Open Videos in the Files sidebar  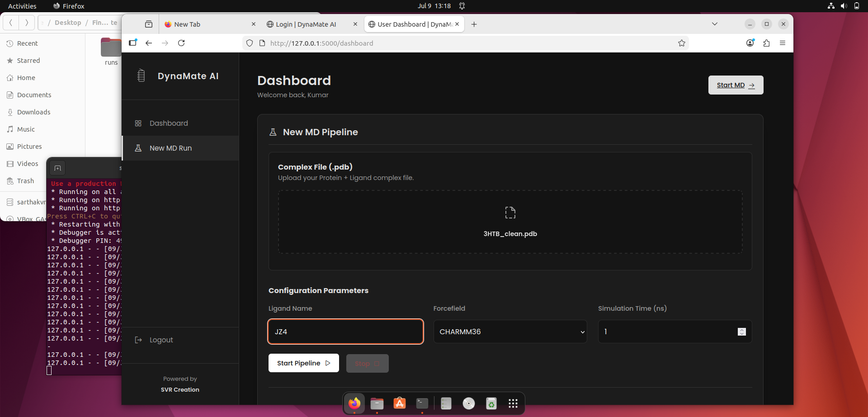point(43,164)
